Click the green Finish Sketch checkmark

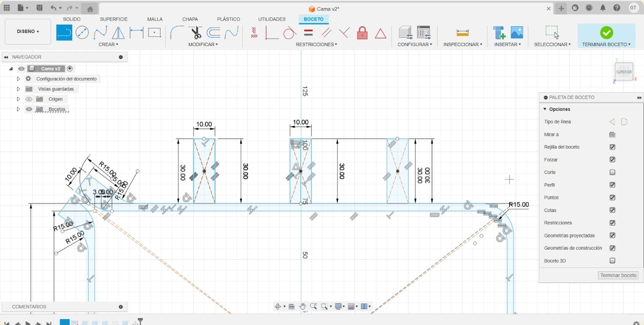click(606, 33)
